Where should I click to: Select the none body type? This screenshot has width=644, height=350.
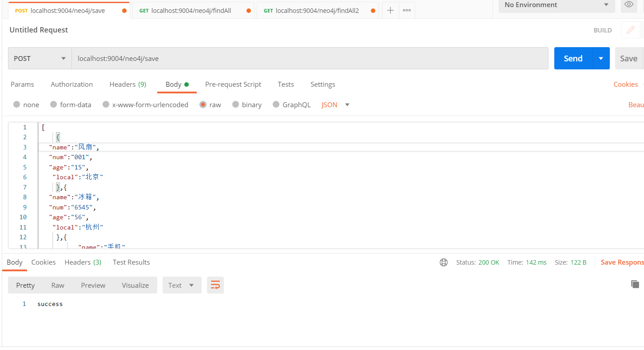pos(26,105)
